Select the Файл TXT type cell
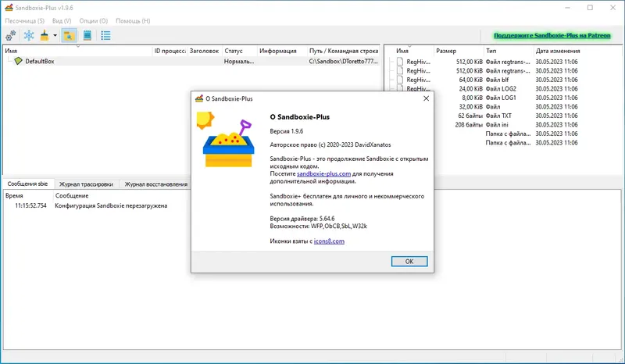Viewport: 625px width, 364px height. pos(498,116)
